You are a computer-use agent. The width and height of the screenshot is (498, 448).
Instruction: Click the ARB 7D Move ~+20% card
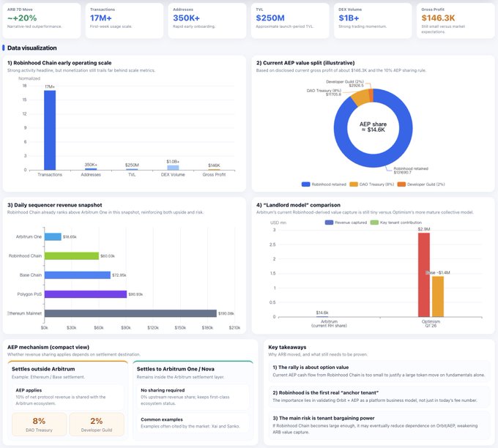point(42,20)
